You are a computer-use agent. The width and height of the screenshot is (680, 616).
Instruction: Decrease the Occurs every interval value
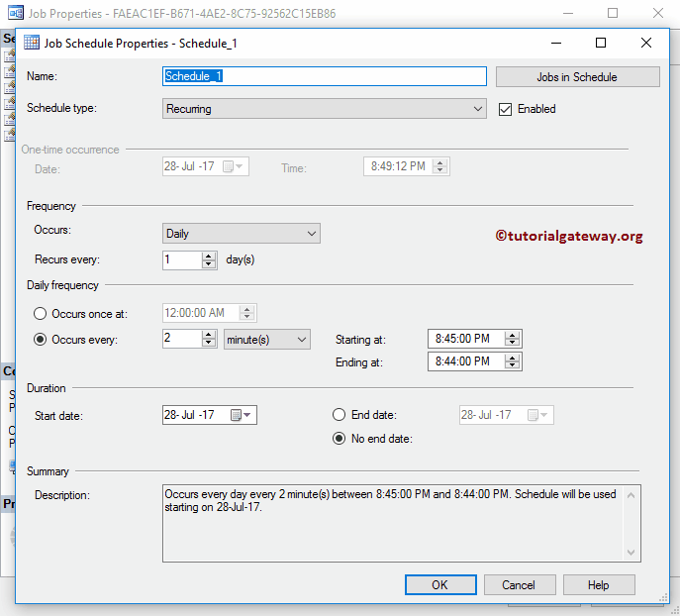209,343
